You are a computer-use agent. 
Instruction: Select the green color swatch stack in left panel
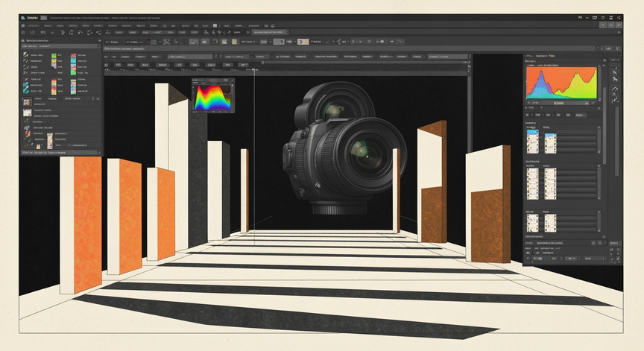pos(54,61)
